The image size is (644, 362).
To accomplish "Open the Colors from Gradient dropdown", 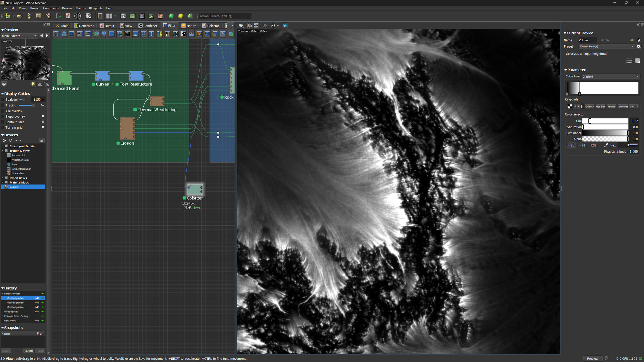I will pyautogui.click(x=610, y=77).
